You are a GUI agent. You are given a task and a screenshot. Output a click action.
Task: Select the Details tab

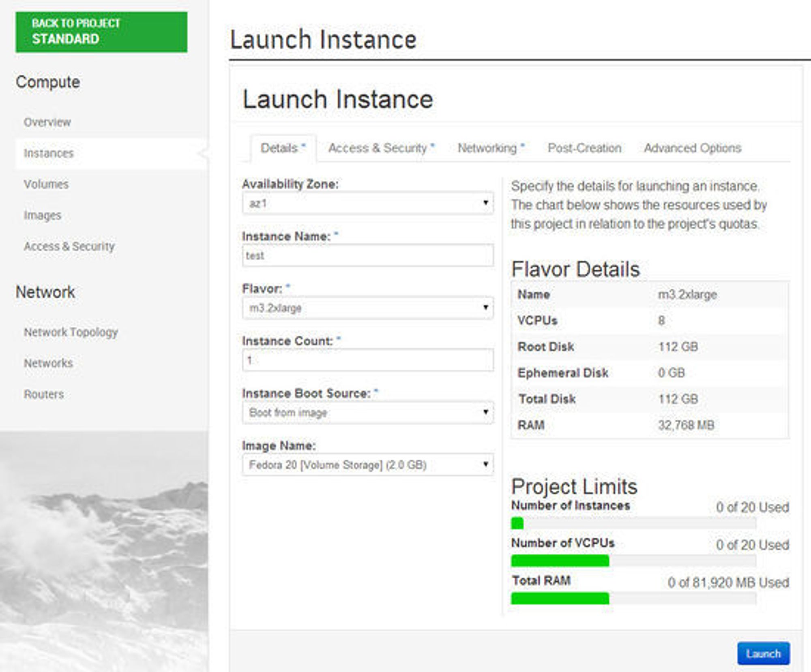(x=283, y=148)
